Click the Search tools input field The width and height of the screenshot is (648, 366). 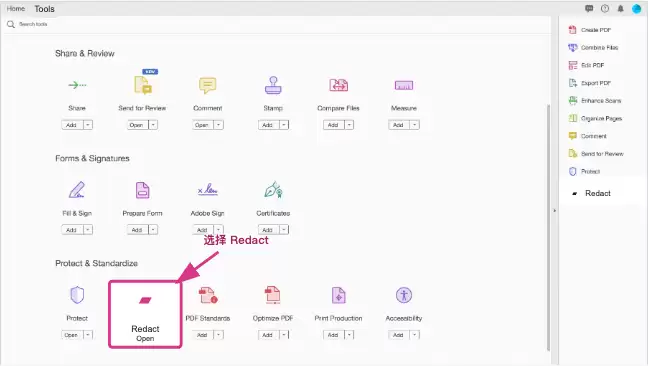pos(277,24)
